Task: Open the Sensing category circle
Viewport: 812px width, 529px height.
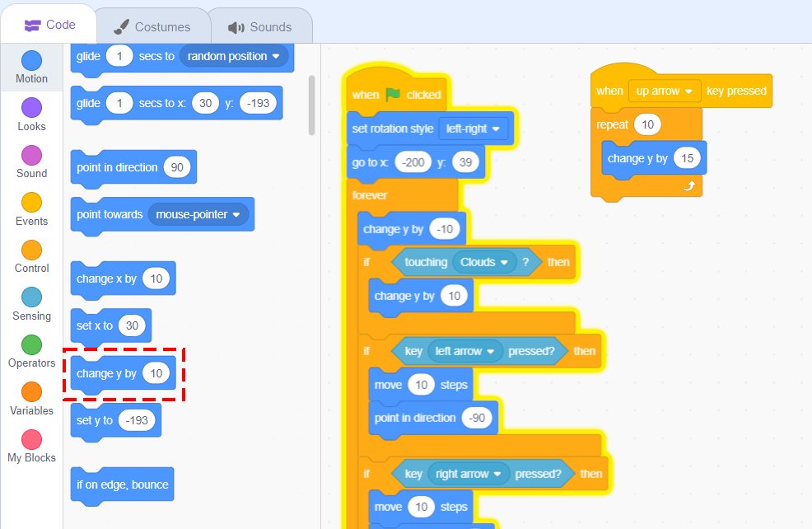Action: pos(31,297)
